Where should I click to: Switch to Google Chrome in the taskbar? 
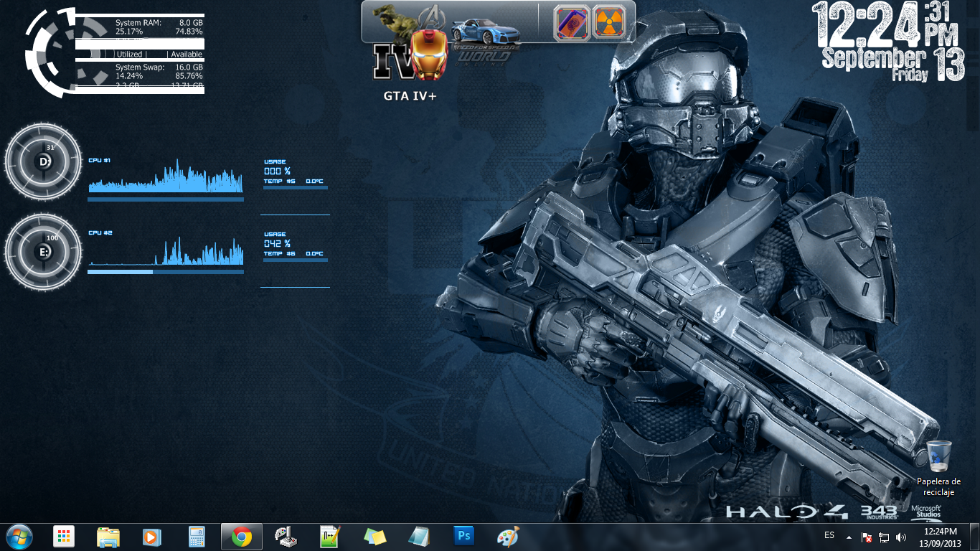tap(242, 537)
